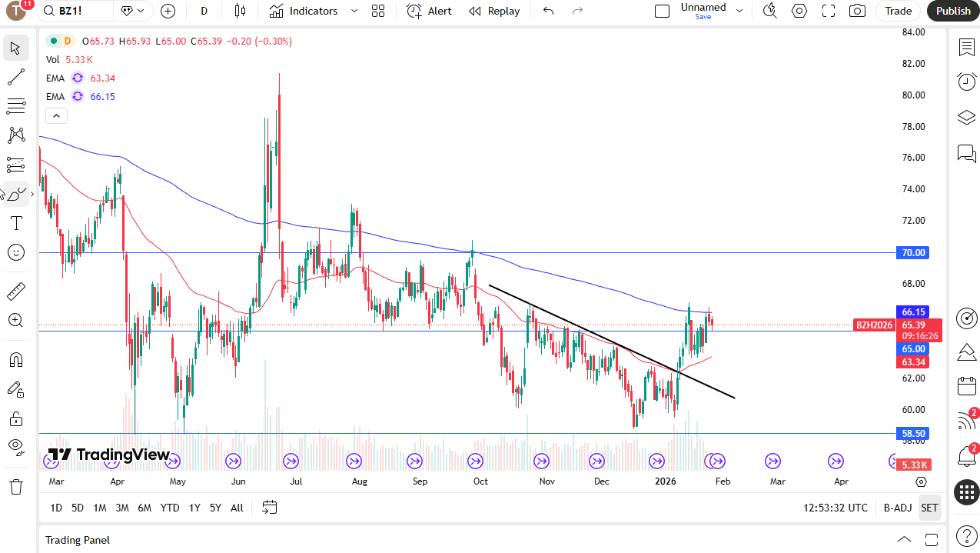Screen dimensions: 980x553
Task: Open the watchlist panel icon
Action: click(x=966, y=48)
